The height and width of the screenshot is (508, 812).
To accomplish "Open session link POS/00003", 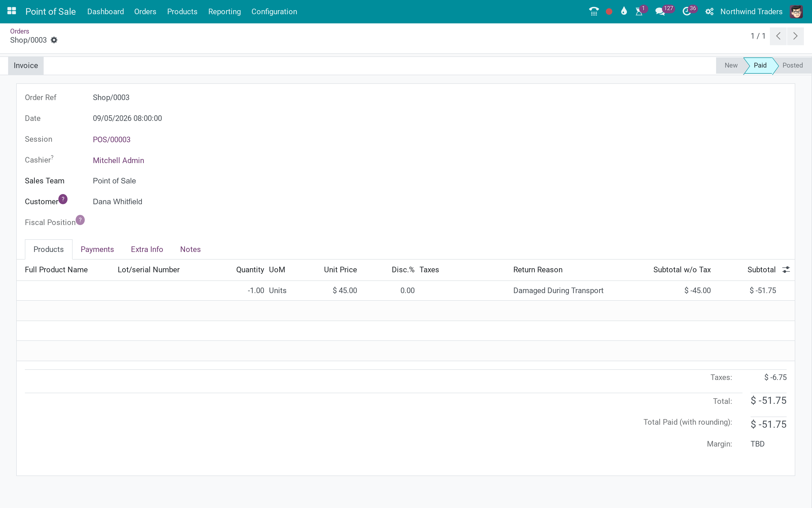I will pyautogui.click(x=112, y=139).
